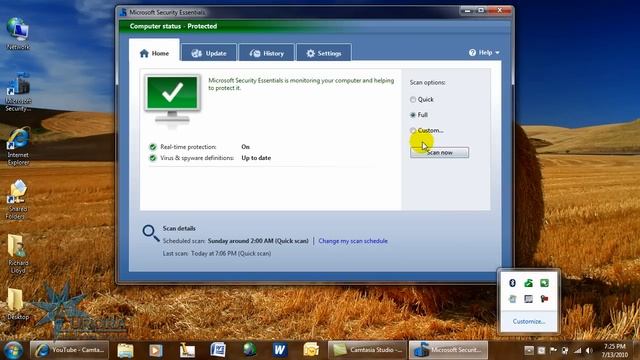640x360 pixels.
Task: Open the Richard Lloyd desktop folder
Action: point(18,254)
